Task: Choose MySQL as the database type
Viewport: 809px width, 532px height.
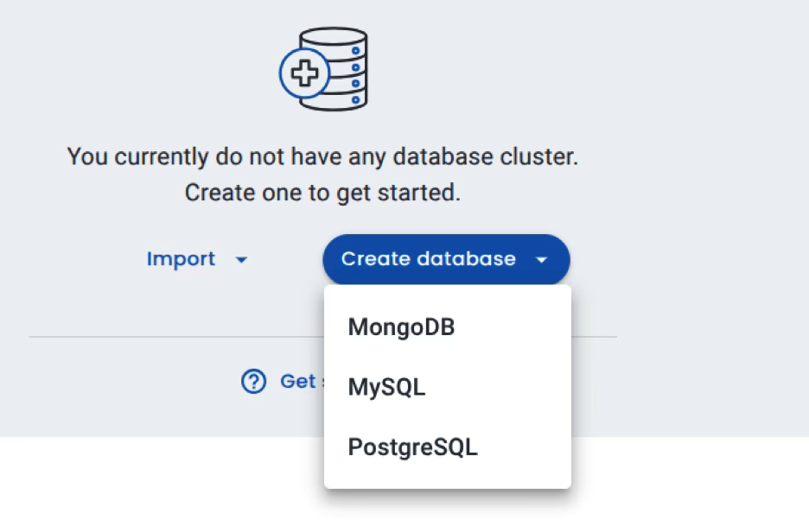Action: point(386,387)
